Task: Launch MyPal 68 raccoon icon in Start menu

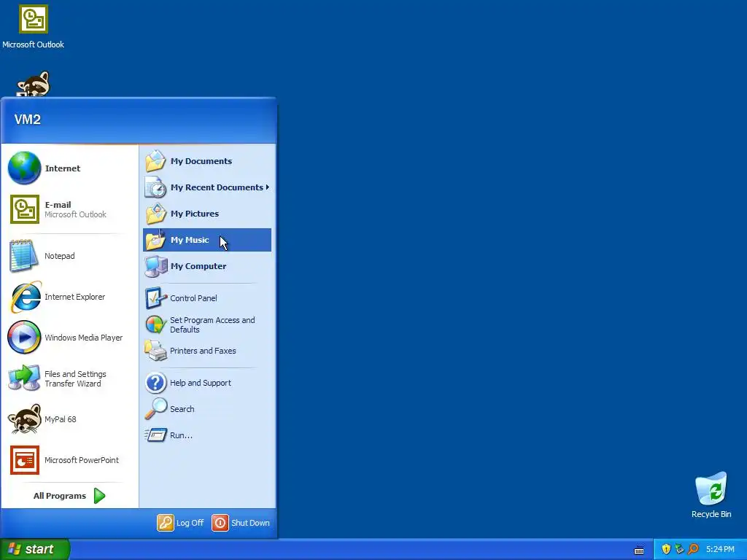Action: [24, 419]
